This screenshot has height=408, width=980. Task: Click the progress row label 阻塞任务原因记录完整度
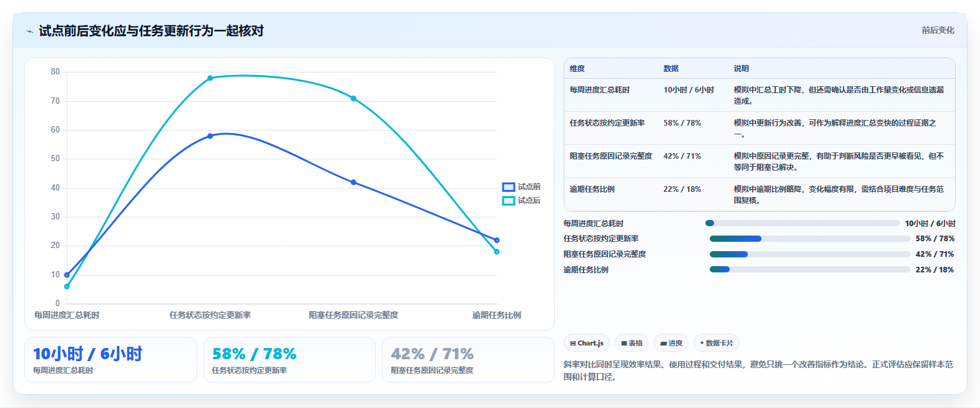(605, 254)
